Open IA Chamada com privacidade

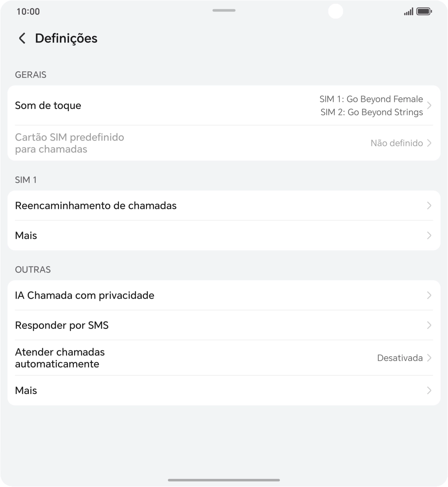coord(85,295)
